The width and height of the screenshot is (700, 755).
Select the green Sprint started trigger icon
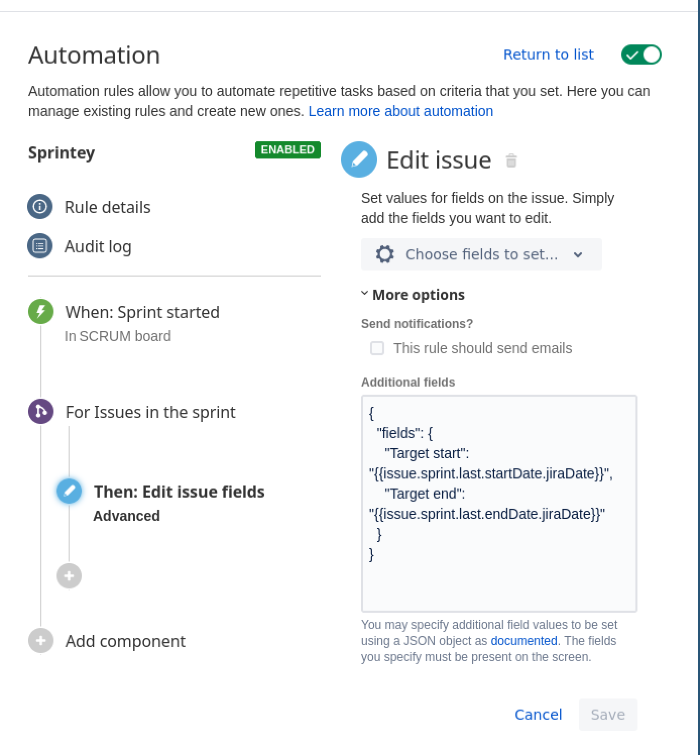point(41,311)
